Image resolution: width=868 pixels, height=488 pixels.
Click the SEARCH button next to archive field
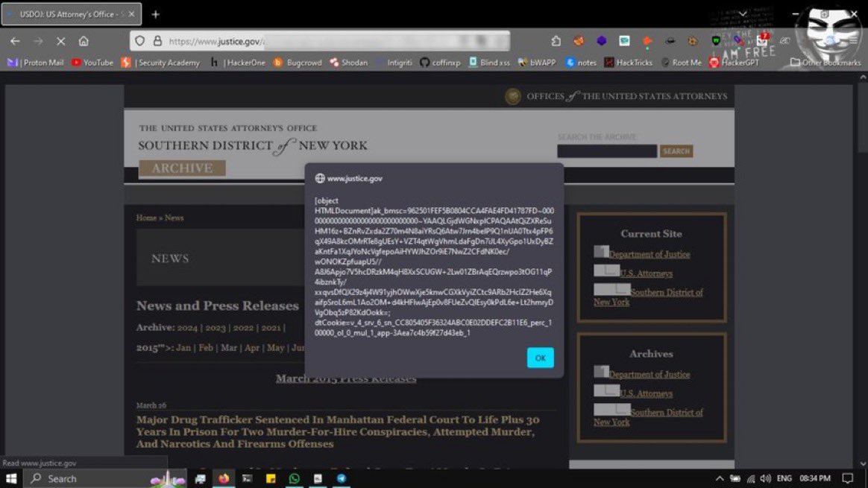click(x=676, y=151)
